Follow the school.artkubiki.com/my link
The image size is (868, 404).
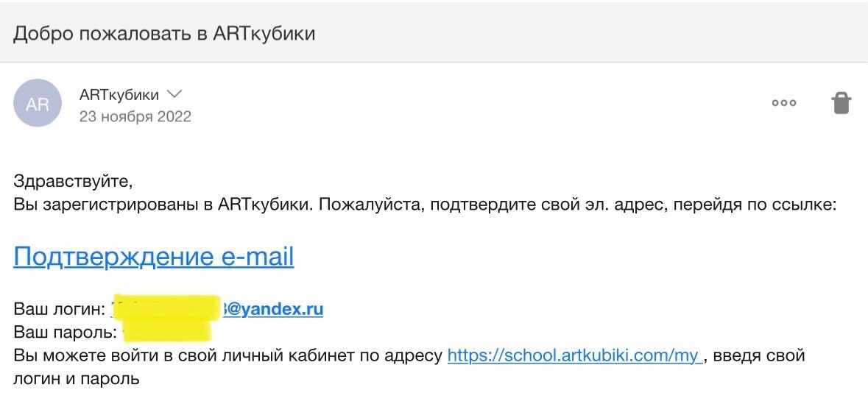pyautogui.click(x=573, y=356)
